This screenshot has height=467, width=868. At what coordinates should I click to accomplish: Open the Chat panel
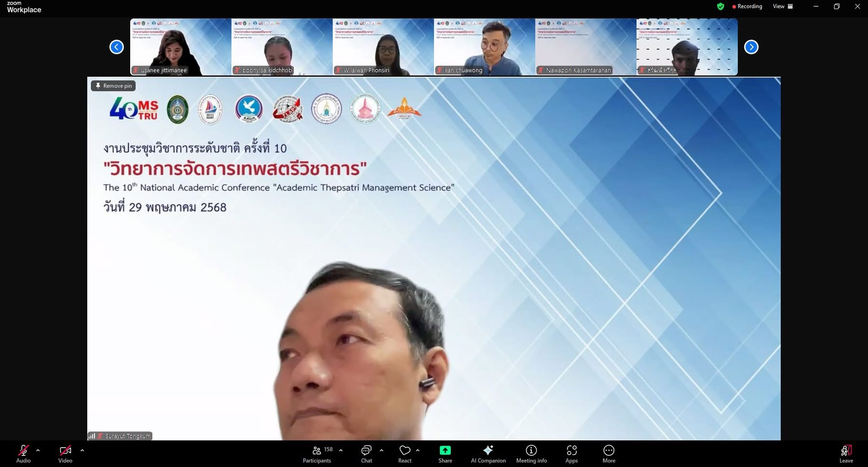[366, 454]
